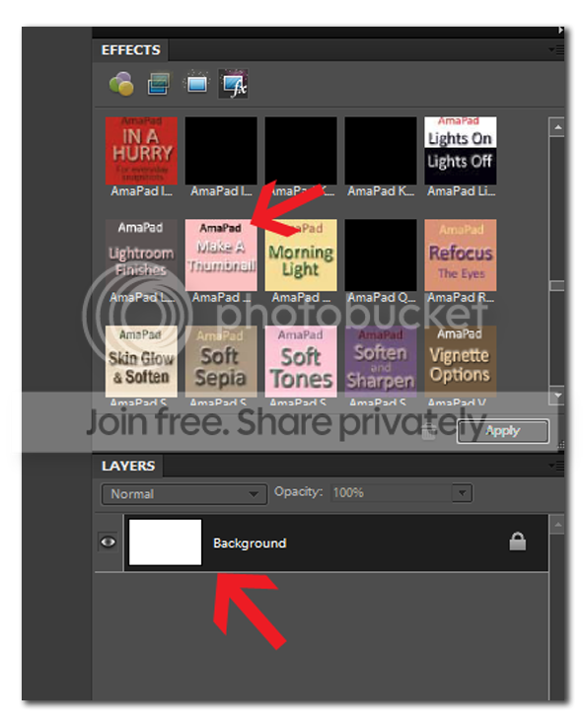586x728 pixels.
Task: Switch to the EFFECTS panel tab
Action: coord(130,49)
